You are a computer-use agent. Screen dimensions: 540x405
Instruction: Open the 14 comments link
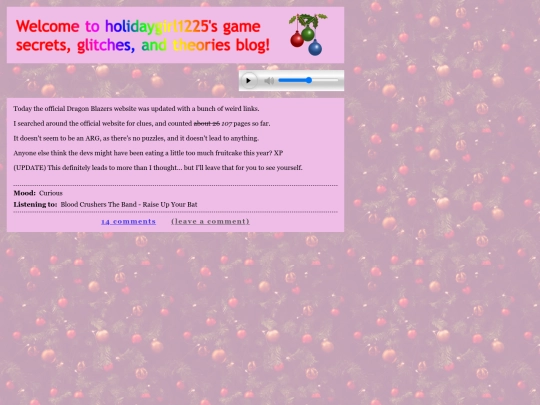pyautogui.click(x=128, y=221)
